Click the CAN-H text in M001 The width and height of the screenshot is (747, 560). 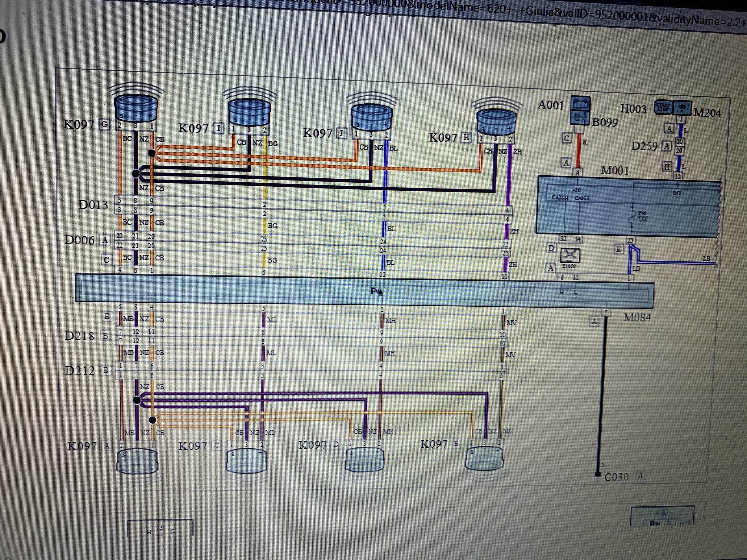click(560, 197)
